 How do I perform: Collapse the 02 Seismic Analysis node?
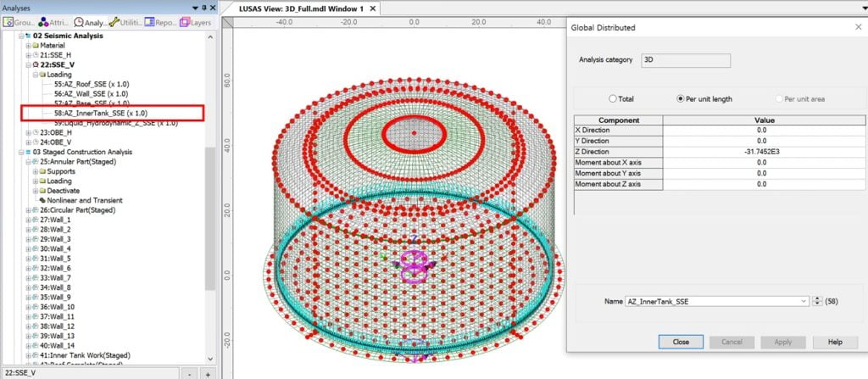click(22, 36)
